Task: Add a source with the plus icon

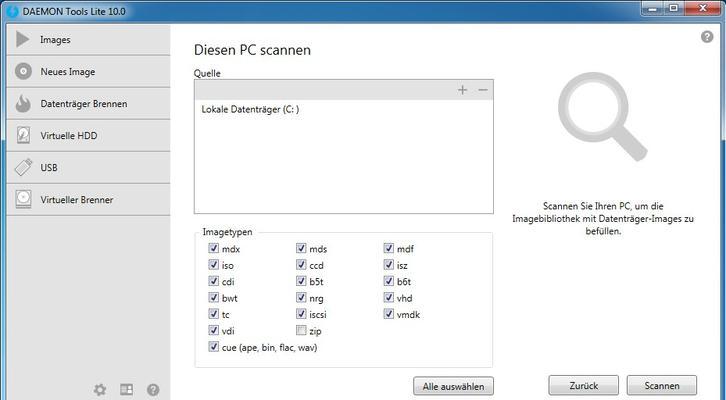Action: point(462,90)
